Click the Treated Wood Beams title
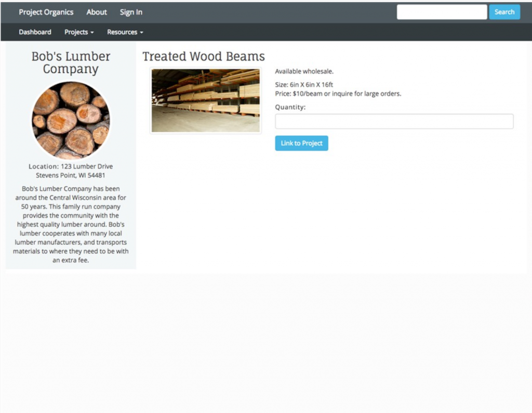 click(204, 56)
